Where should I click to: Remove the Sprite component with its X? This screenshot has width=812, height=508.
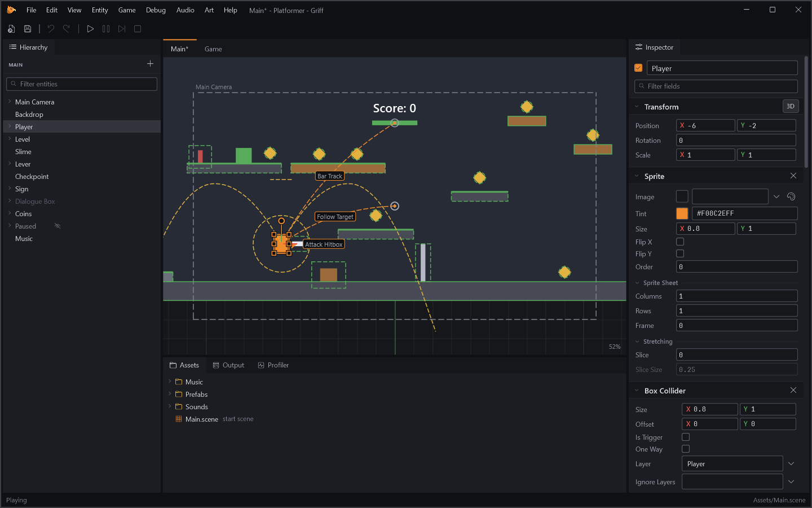(x=793, y=176)
